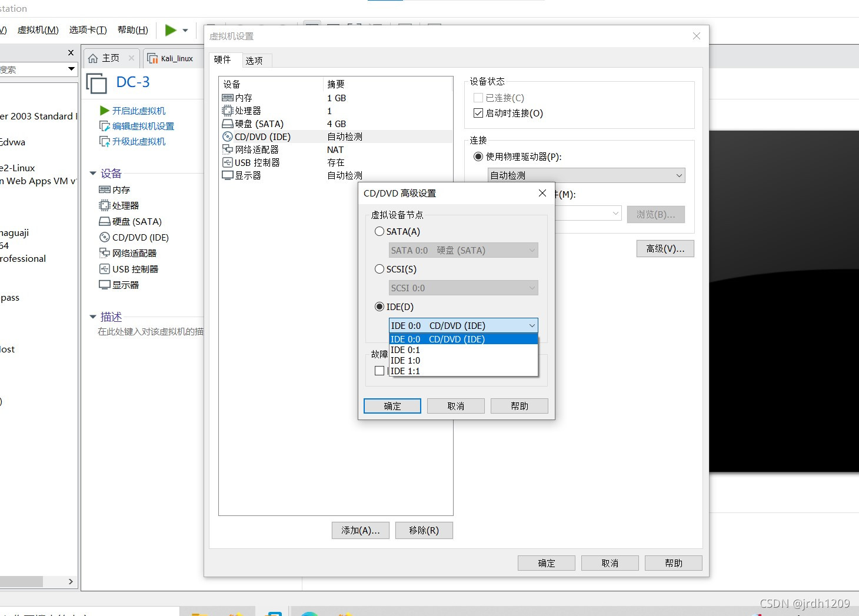This screenshot has height=616, width=859.
Task: Open the SATA 0:0 硬盘 dropdown
Action: tap(464, 250)
